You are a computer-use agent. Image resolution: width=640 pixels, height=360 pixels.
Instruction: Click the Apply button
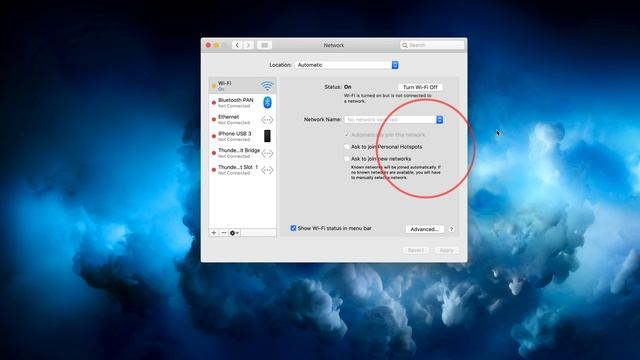pyautogui.click(x=447, y=250)
